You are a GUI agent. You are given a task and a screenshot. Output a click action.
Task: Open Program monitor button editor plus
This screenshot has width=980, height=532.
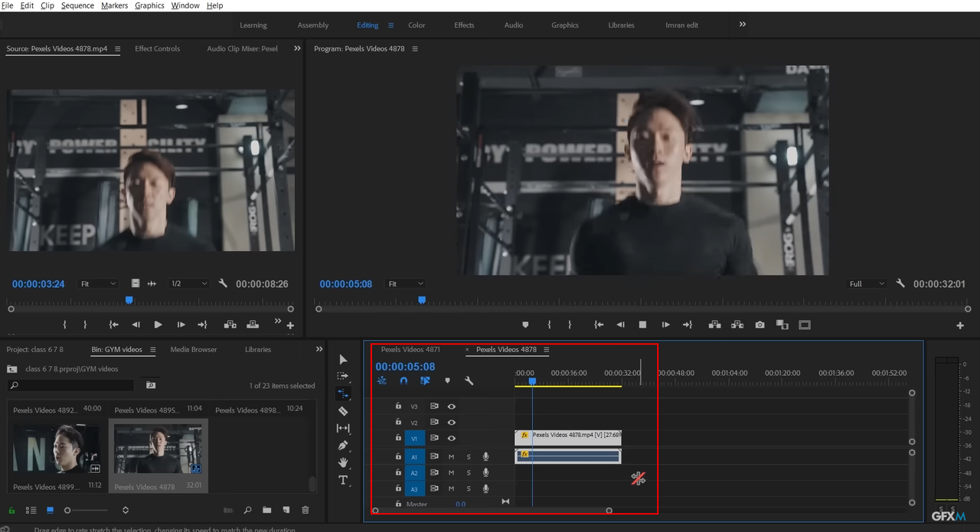click(960, 325)
